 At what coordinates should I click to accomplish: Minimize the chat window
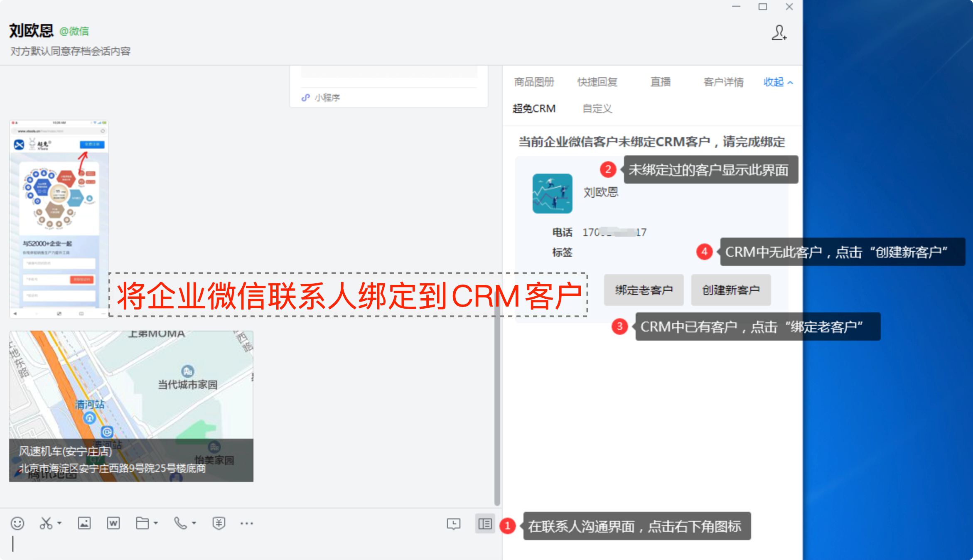click(x=736, y=7)
